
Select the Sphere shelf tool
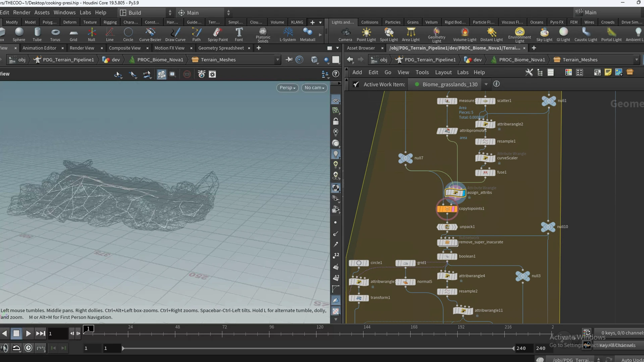click(x=19, y=35)
